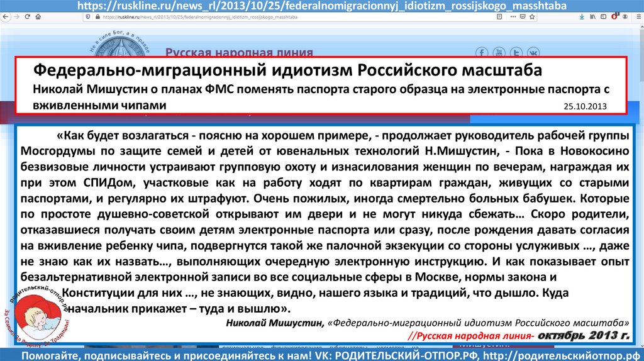Viewport: 644px width, 361px height.
Task: Toggle Reader View icon in address bar
Action: [499, 17]
